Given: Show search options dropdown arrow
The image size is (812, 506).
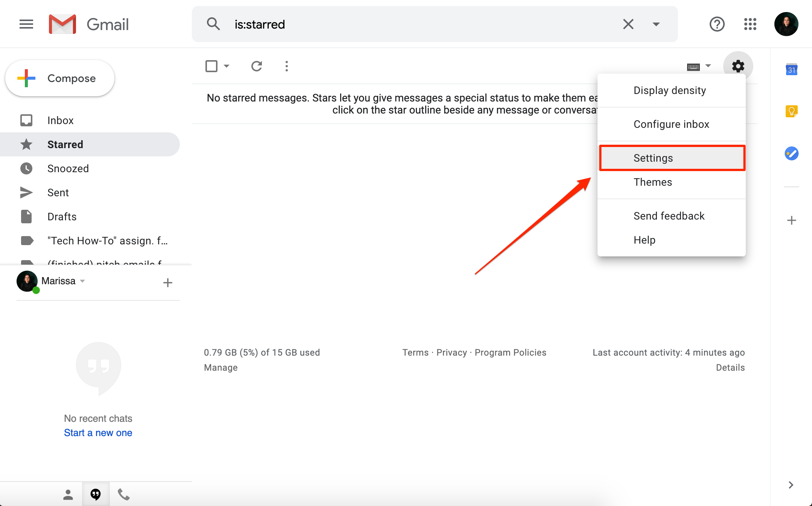Looking at the screenshot, I should pos(656,24).
